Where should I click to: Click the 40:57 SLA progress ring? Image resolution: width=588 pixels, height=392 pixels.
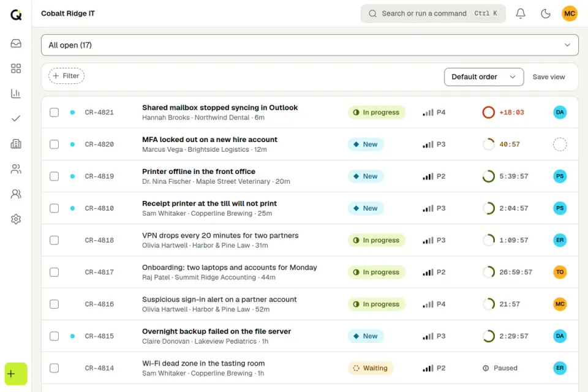tap(488, 144)
